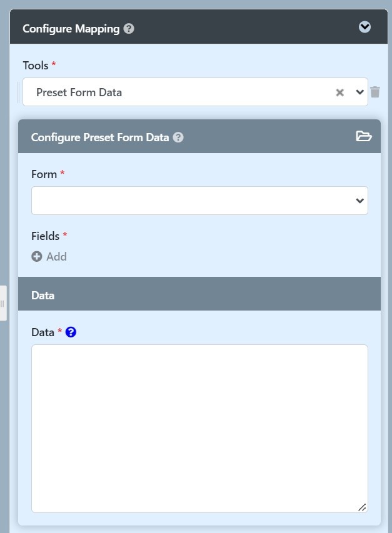
Task: Click the Configure Mapping help icon
Action: click(x=129, y=29)
